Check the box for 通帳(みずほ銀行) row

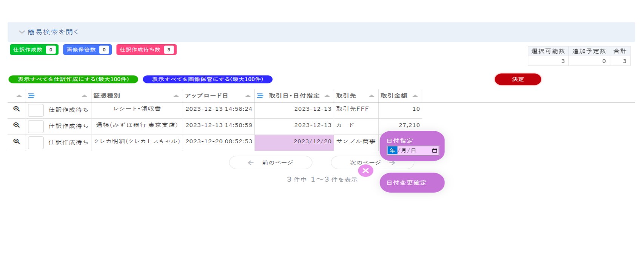(x=36, y=127)
